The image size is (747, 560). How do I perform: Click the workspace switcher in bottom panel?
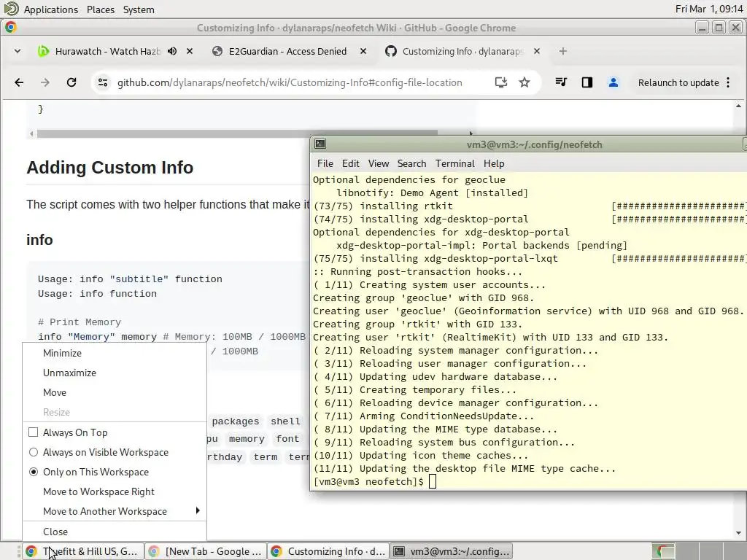[x=699, y=551]
